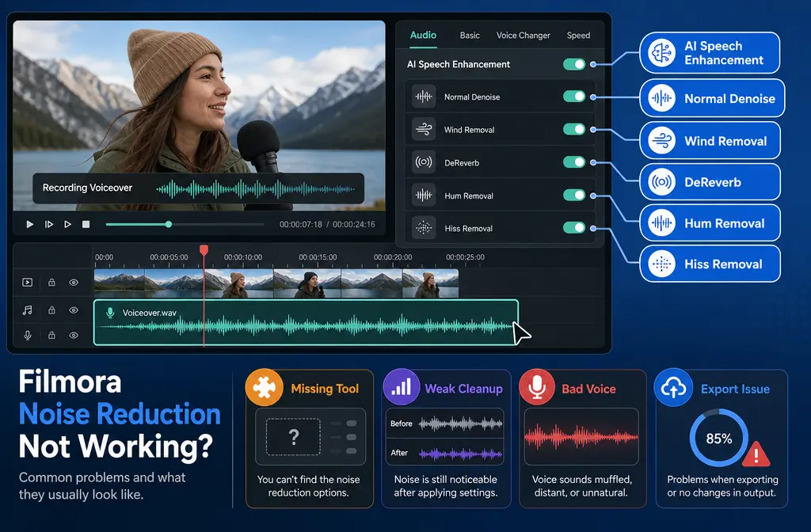Open the Basic tab
This screenshot has width=811, height=532.
pos(470,35)
